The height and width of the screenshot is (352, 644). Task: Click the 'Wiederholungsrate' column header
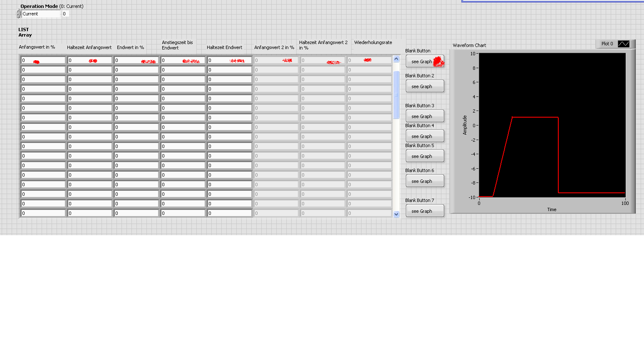click(x=373, y=42)
